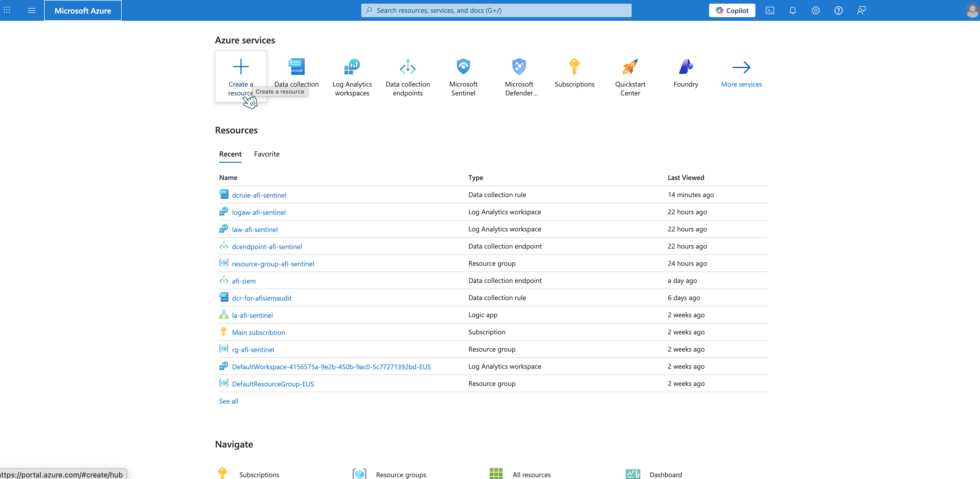The image size is (980, 479).
Task: Switch to the Favorite tab
Action: [267, 154]
